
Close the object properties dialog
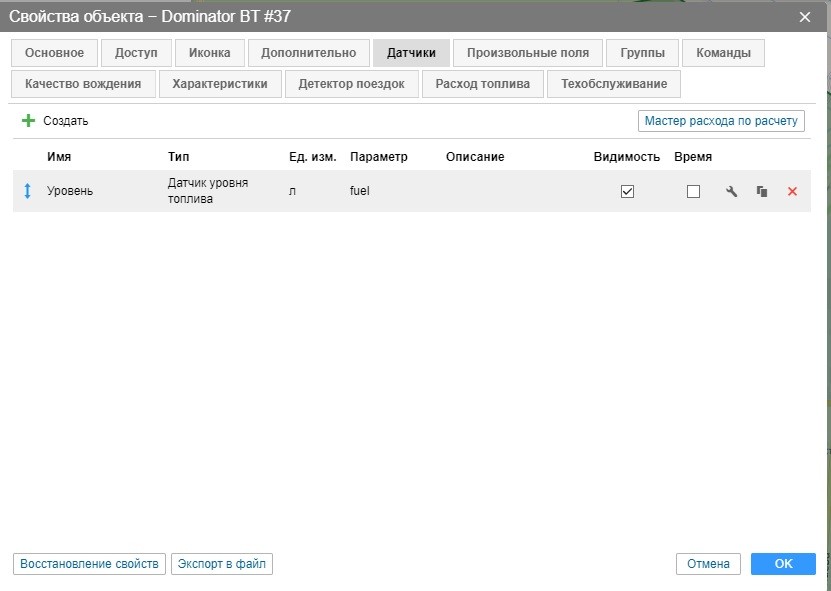click(805, 16)
